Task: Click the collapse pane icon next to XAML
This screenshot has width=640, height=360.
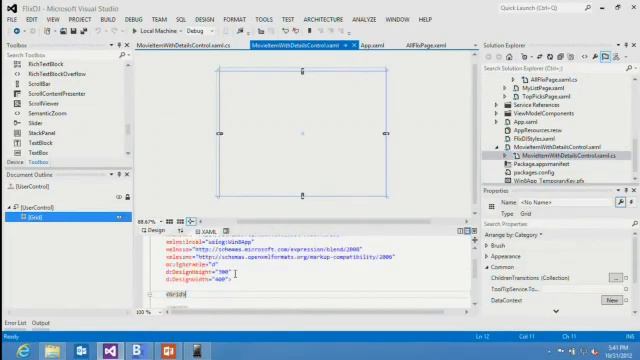Action: (226, 231)
